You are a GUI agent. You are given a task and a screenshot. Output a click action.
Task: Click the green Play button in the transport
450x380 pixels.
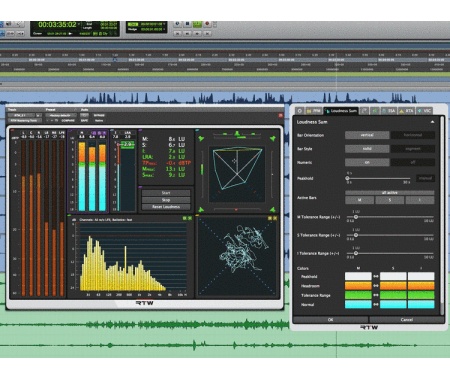point(197,24)
